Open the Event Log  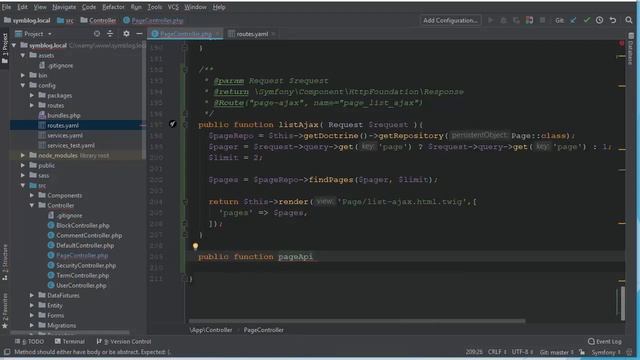[x=605, y=341]
